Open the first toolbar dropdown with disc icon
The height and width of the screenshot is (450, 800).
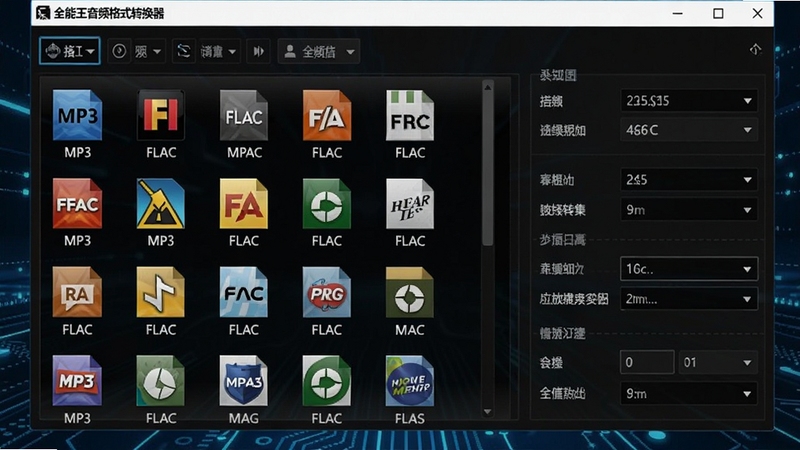(x=69, y=51)
